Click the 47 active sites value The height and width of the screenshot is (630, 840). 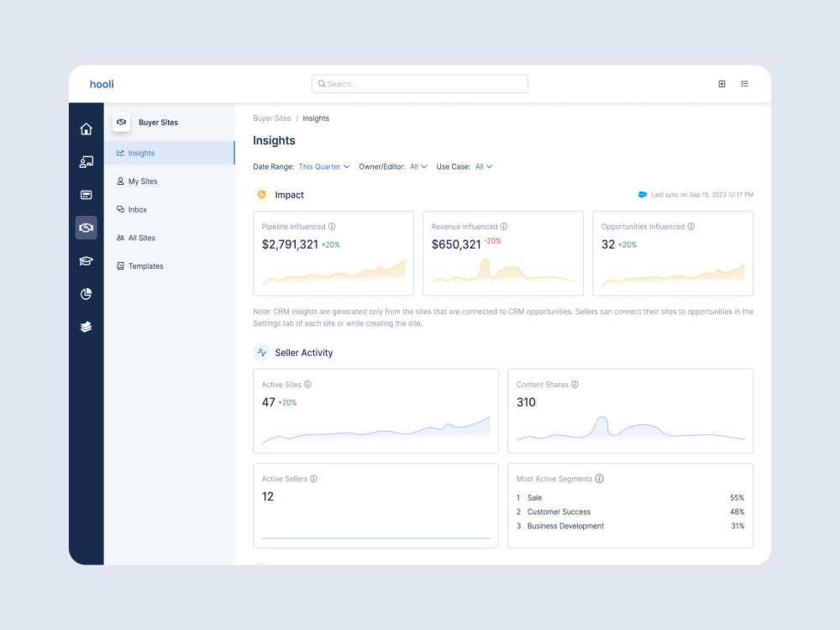(269, 402)
